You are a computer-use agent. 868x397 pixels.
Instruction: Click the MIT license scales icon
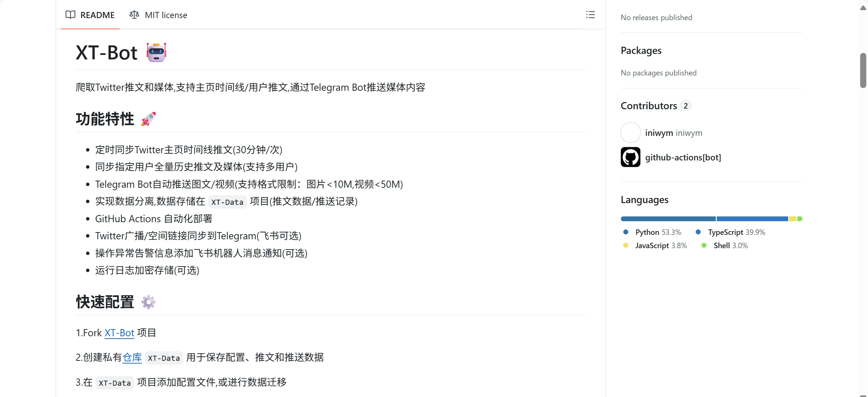pyautogui.click(x=134, y=15)
